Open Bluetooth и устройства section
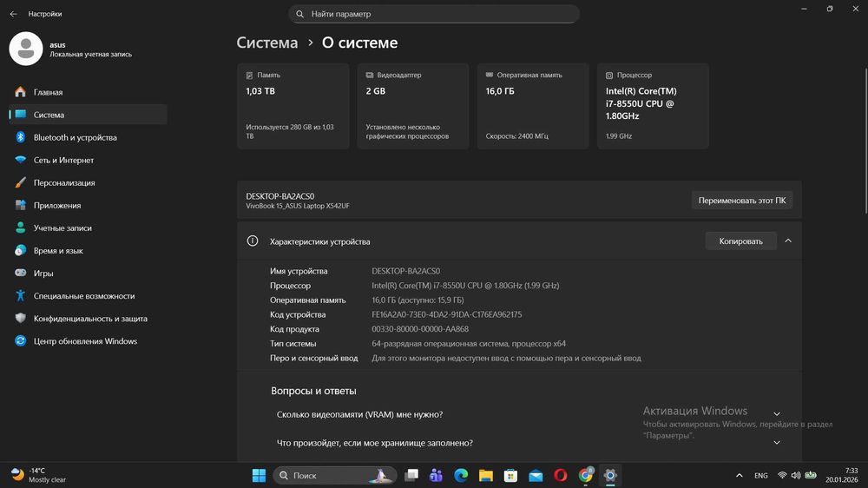Image resolution: width=868 pixels, height=488 pixels. (88, 137)
